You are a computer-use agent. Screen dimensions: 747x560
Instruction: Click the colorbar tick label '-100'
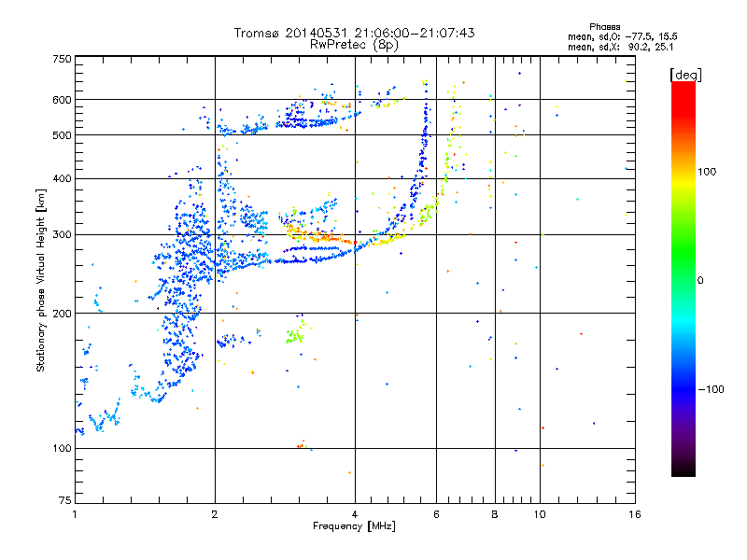(711, 389)
